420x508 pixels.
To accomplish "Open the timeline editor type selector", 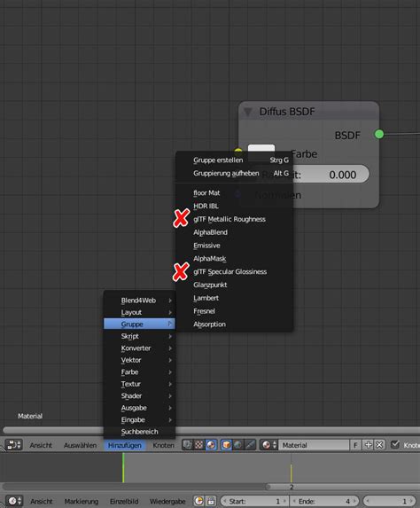I will [x=14, y=501].
